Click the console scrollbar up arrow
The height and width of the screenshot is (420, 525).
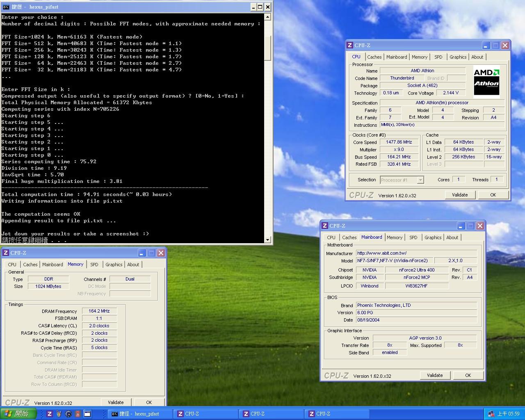click(268, 17)
